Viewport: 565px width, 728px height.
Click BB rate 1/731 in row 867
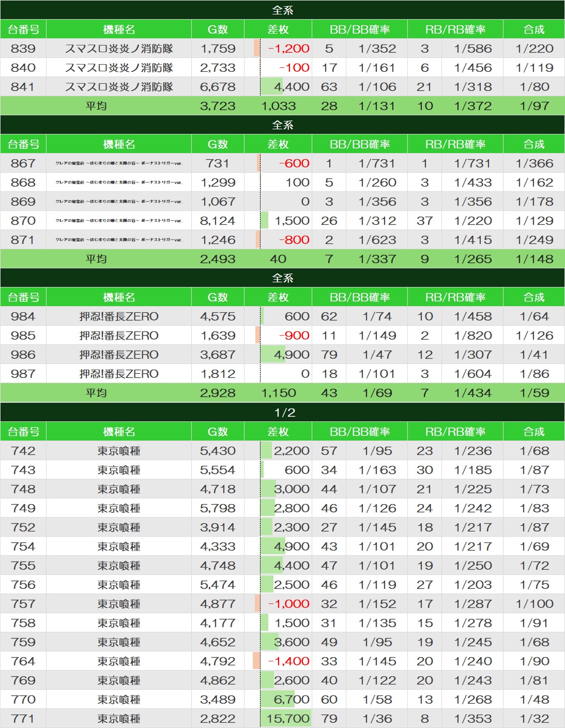(377, 163)
